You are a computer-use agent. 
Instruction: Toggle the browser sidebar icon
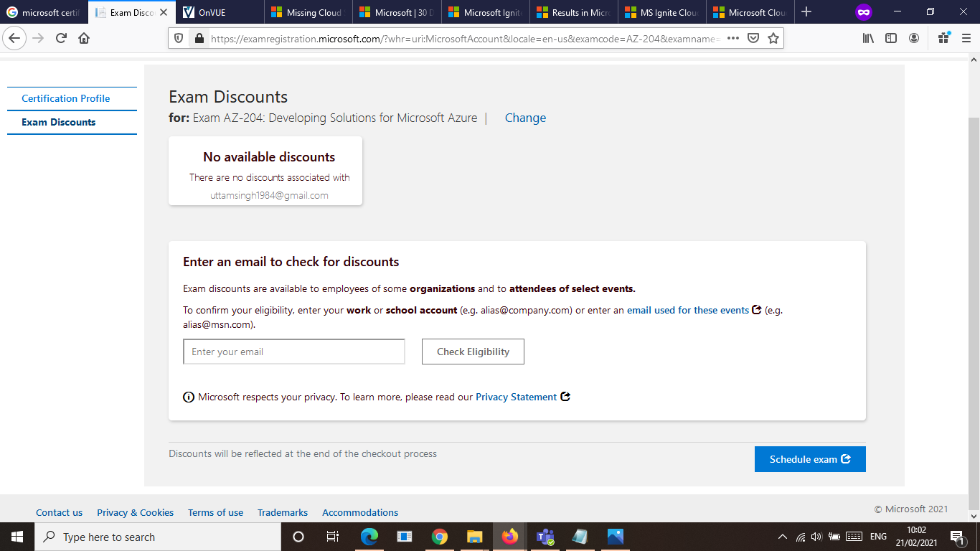click(x=890, y=37)
